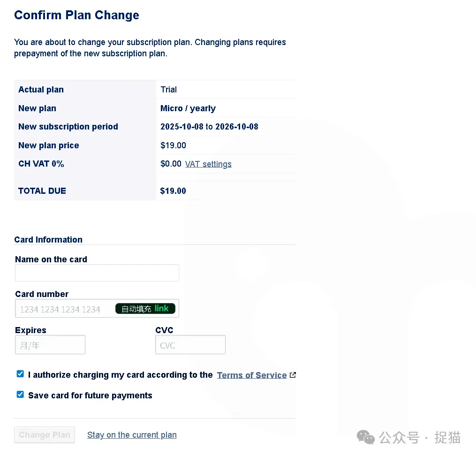
Task: Open VAT settings link
Action: tap(208, 164)
